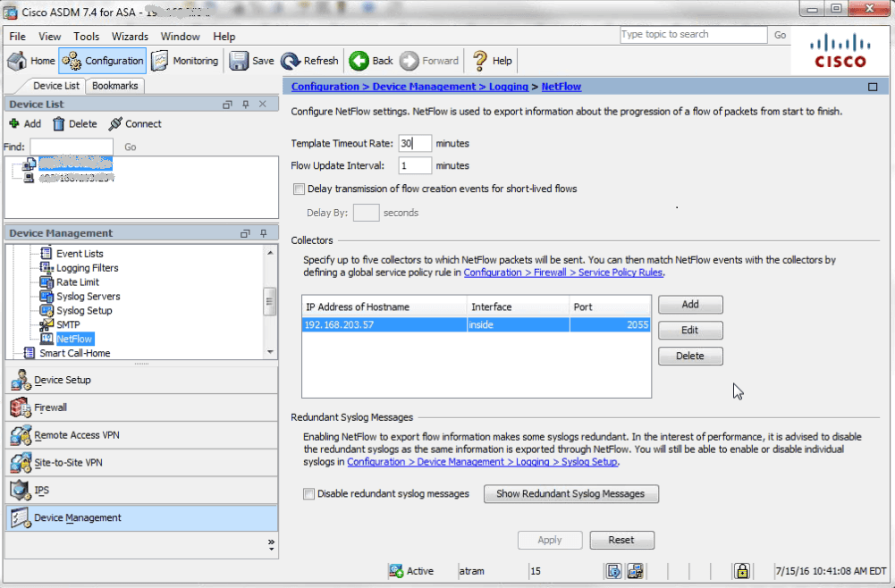This screenshot has height=588, width=895.
Task: Open the Window menu
Action: tap(180, 37)
